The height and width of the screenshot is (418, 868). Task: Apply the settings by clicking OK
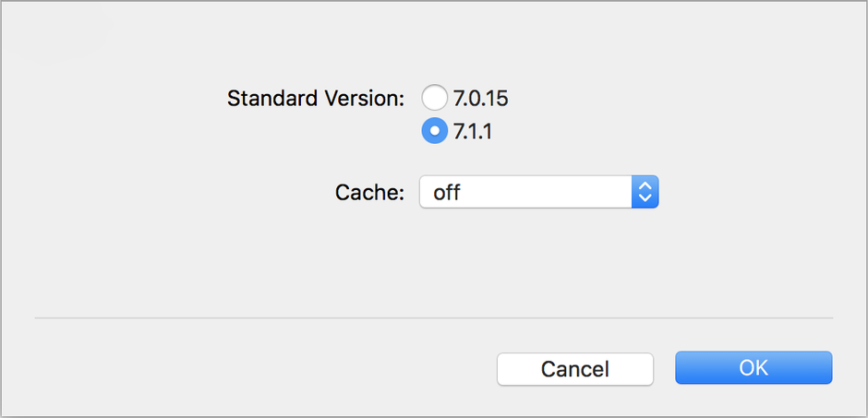click(753, 368)
